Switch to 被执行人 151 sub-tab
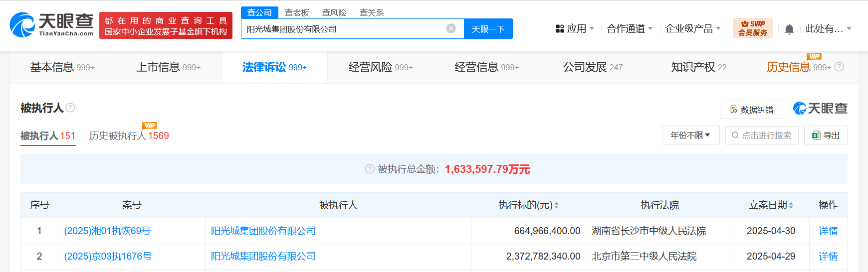Screen dimensions: 868x272 (48, 136)
